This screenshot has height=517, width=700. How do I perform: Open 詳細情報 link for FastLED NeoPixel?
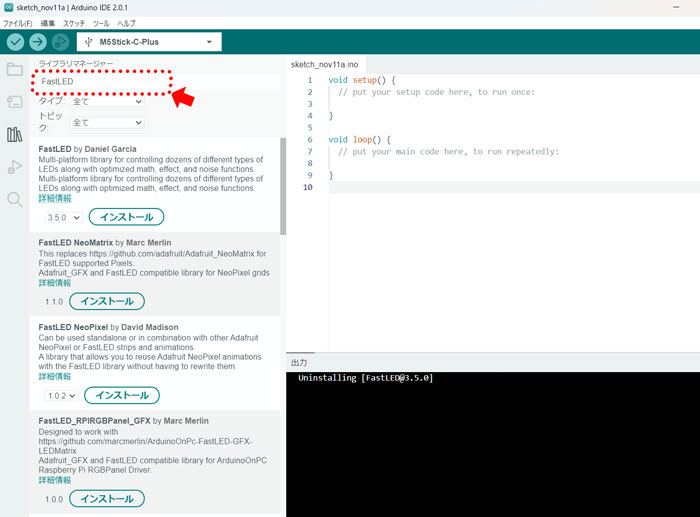55,376
